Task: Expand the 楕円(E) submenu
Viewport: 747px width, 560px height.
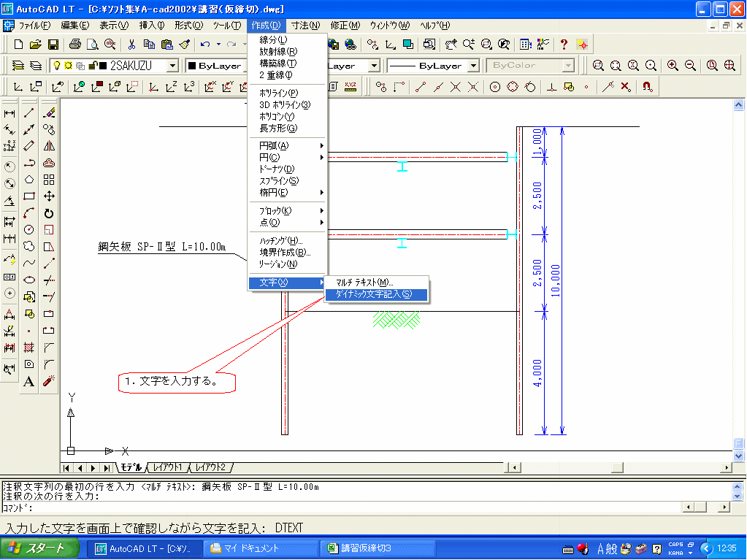Action: [x=287, y=193]
